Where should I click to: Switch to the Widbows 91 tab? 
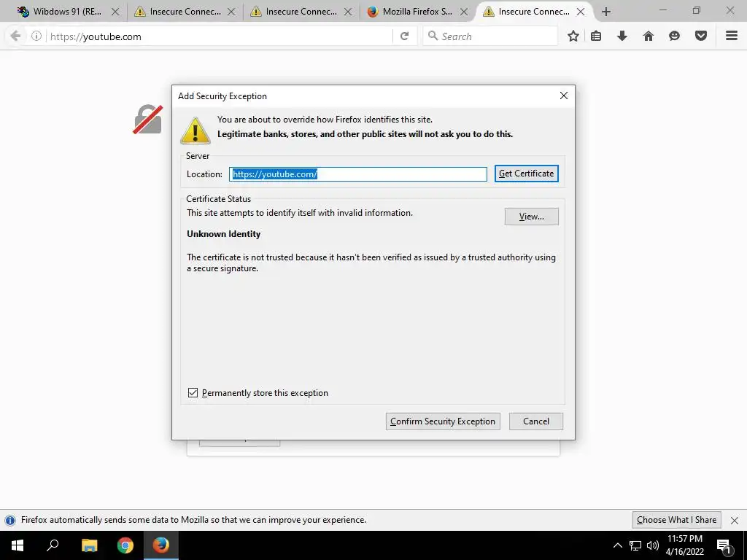click(x=66, y=12)
